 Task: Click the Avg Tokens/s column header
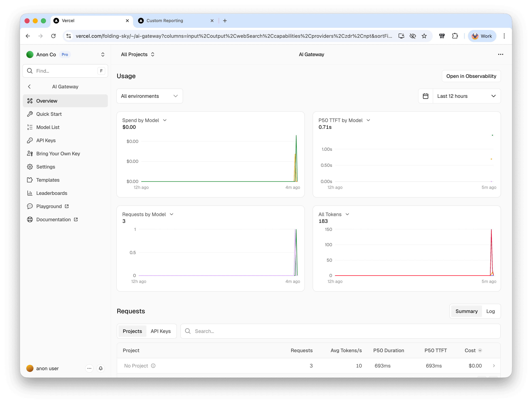click(x=346, y=350)
